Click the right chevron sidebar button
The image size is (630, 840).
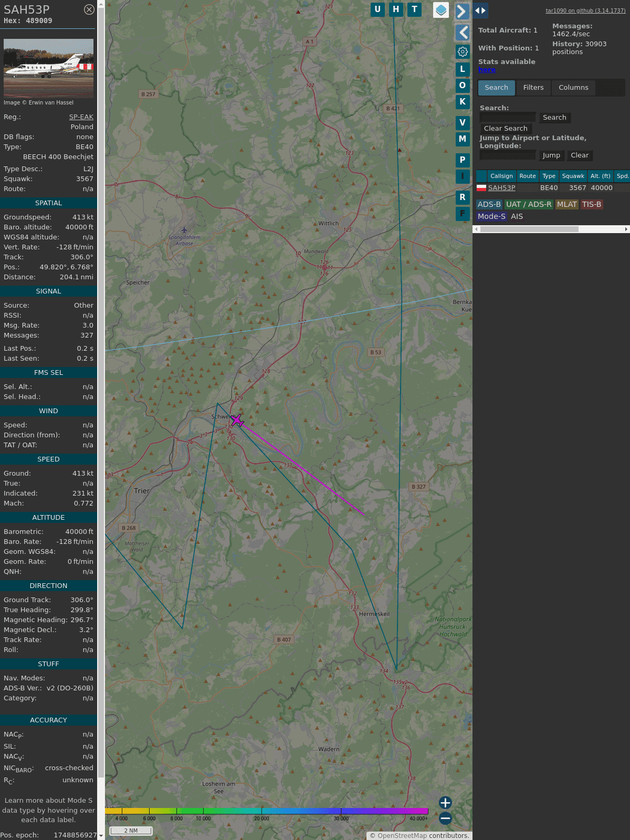click(x=462, y=12)
